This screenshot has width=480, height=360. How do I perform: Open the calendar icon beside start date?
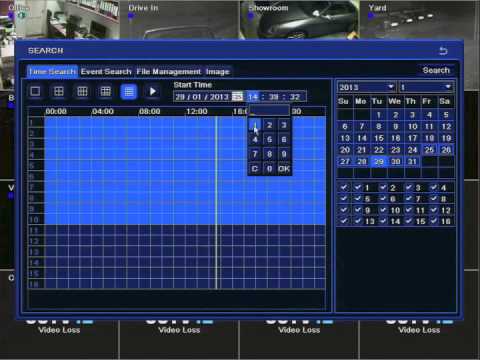click(237, 97)
